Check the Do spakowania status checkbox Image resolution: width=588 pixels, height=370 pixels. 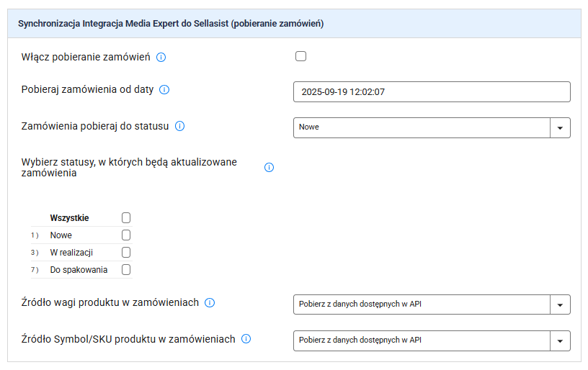126,270
